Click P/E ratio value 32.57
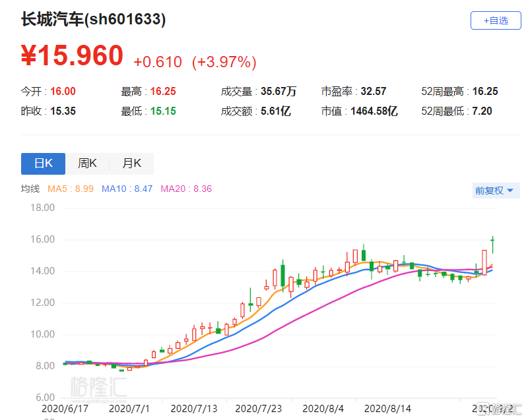The height and width of the screenshot is (420, 526). [x=374, y=91]
